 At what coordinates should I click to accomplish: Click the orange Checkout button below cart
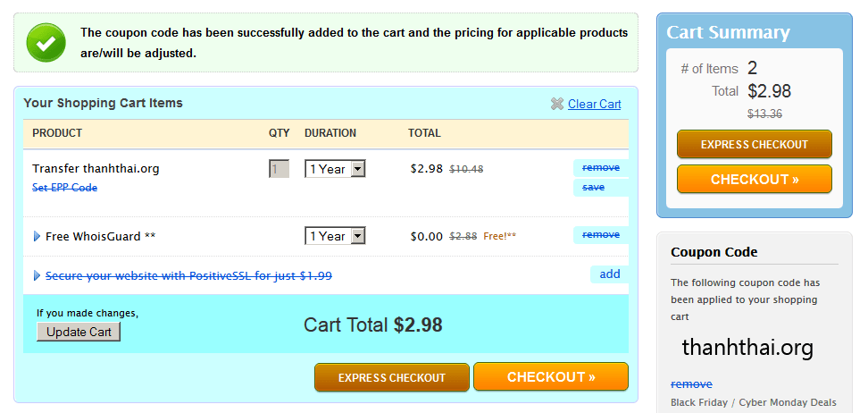click(x=551, y=377)
